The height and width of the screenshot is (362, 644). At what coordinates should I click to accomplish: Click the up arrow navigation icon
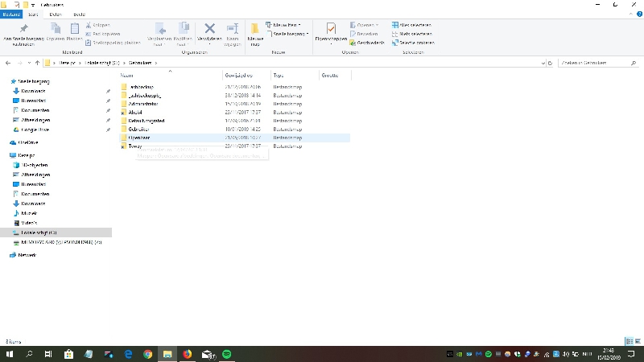[x=35, y=62]
